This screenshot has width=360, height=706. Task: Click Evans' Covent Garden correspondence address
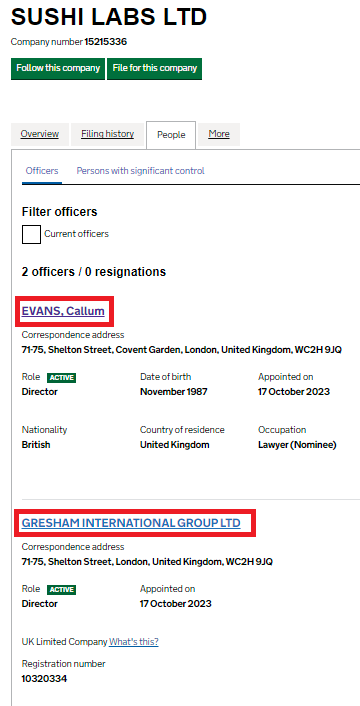[x=181, y=349]
